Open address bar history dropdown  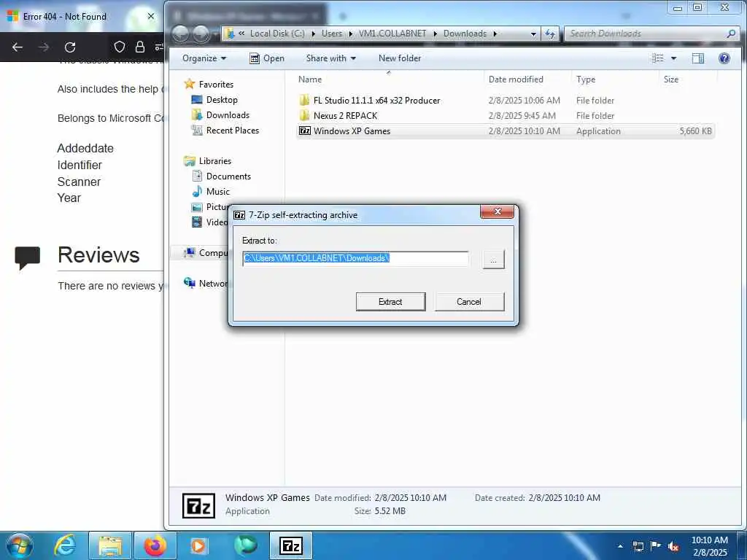533,34
